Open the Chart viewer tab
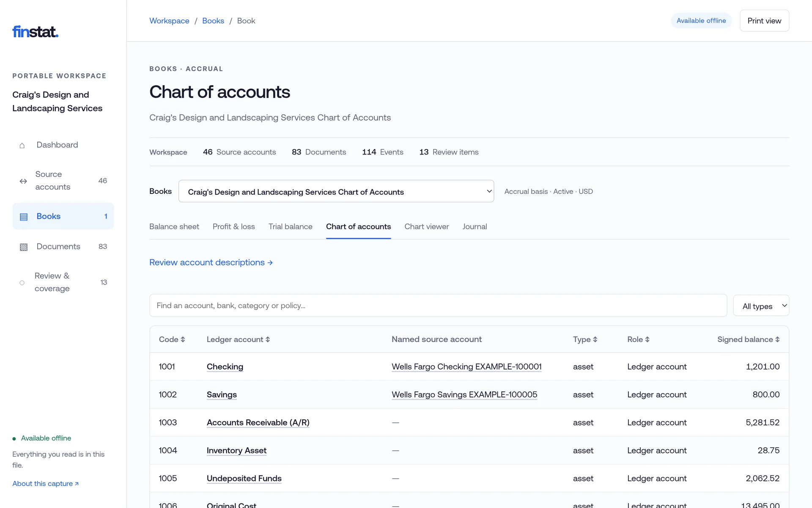This screenshot has width=812, height=508. pyautogui.click(x=426, y=226)
